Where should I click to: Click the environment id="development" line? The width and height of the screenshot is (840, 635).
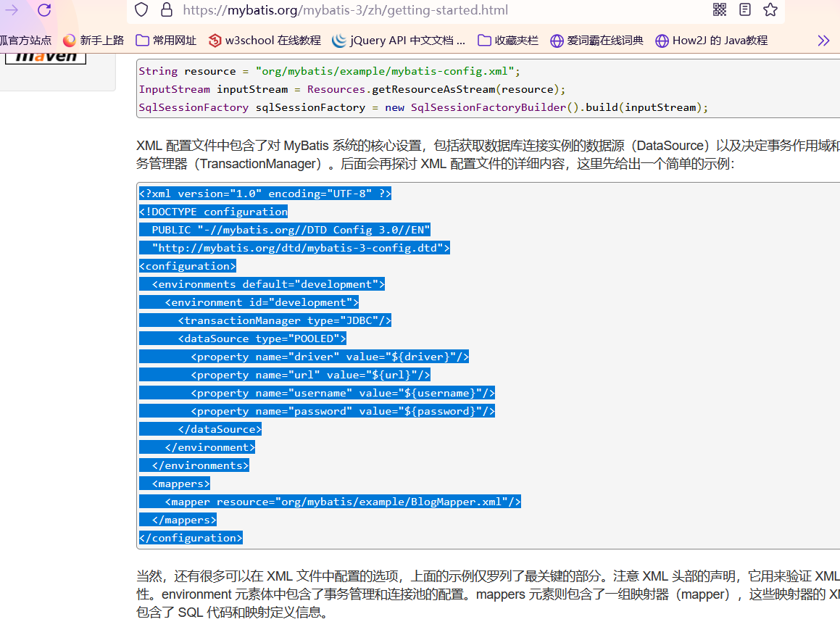tap(249, 303)
